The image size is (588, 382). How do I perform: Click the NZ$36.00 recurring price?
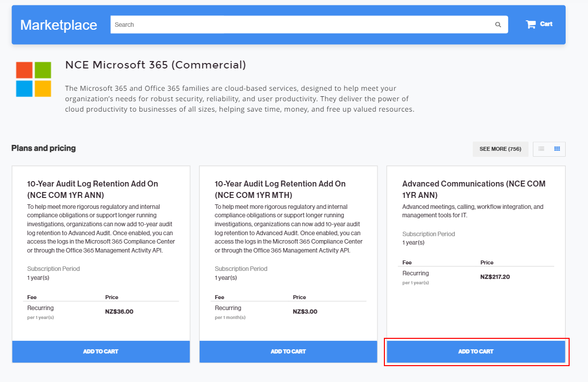point(119,312)
